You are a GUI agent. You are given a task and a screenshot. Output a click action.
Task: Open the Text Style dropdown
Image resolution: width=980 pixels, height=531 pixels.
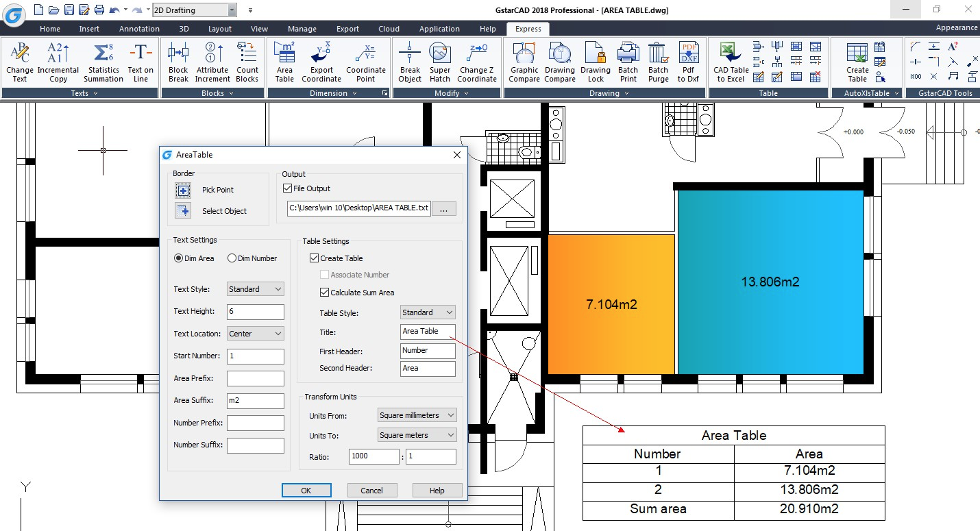255,289
